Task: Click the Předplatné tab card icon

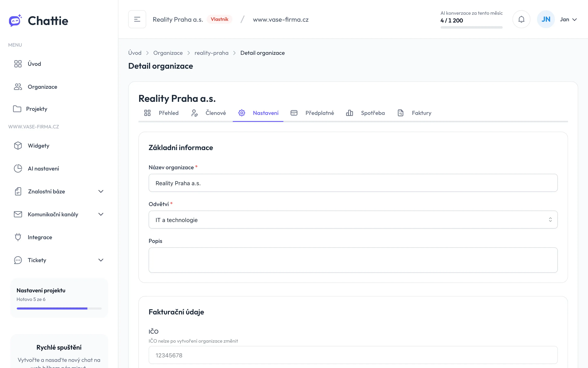Action: (294, 113)
